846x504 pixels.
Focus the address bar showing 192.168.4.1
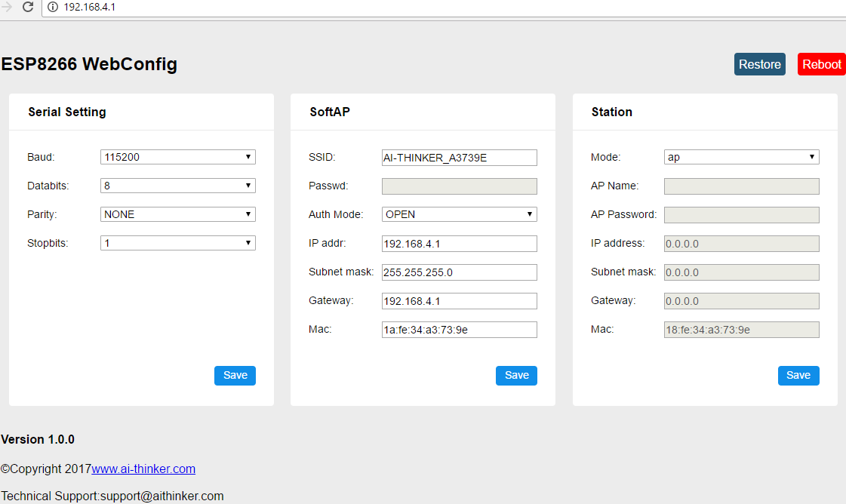(x=444, y=8)
